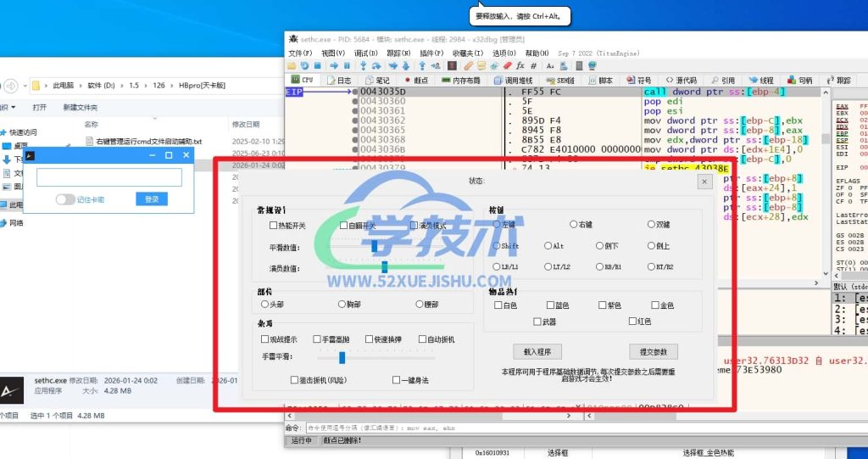
Task: Click the step over icon in x32dbg toolbar
Action: [376, 65]
